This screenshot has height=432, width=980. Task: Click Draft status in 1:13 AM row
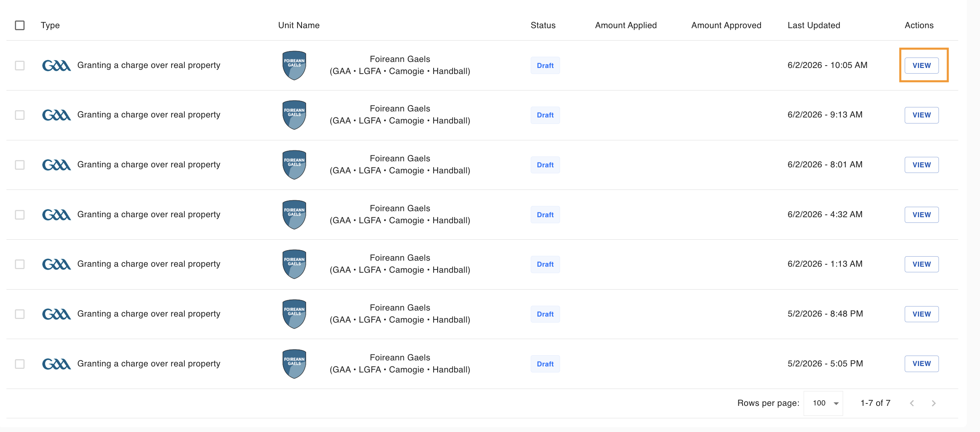[545, 264]
